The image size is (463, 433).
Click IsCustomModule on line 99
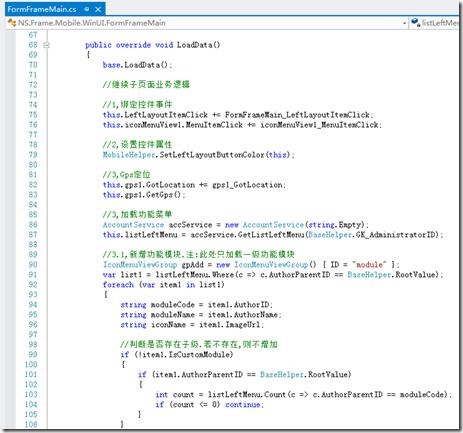pyautogui.click(x=199, y=355)
